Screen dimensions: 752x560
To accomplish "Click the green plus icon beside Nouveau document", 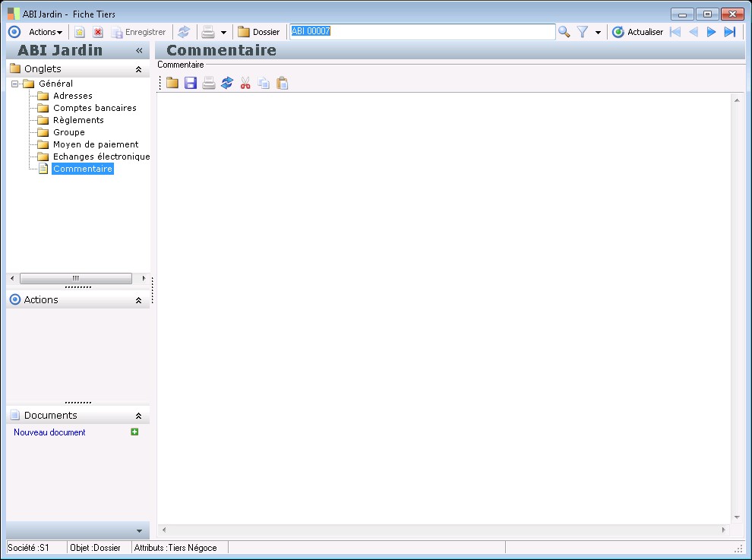I will click(x=135, y=432).
